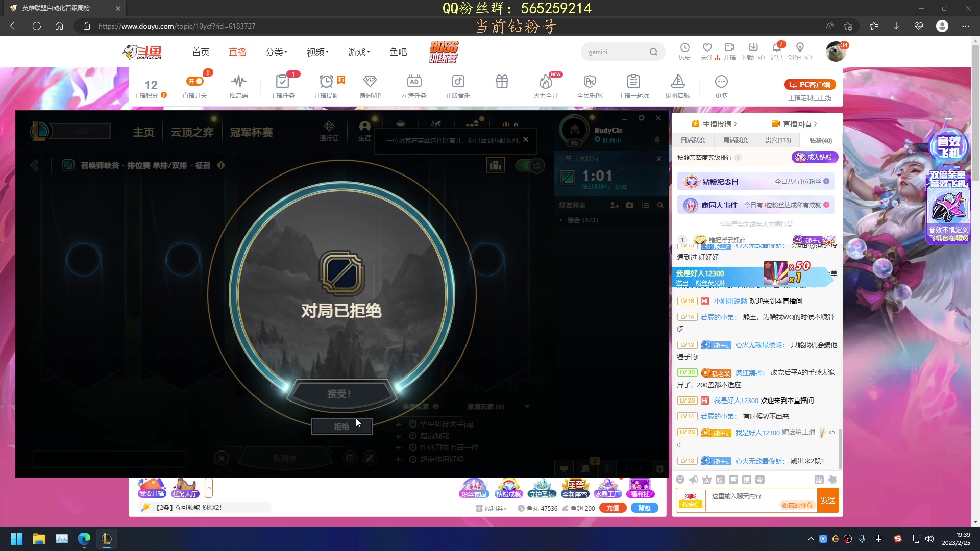Open File Explorer in the taskbar
Screen dimensions: 980x551
[39, 539]
